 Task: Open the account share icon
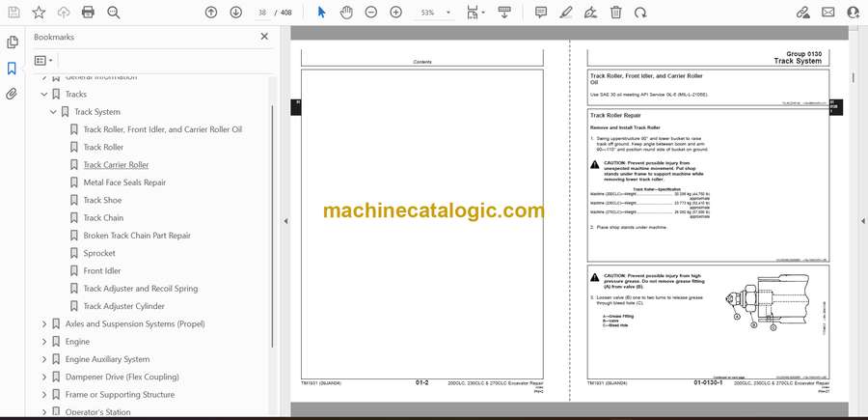[x=854, y=13]
